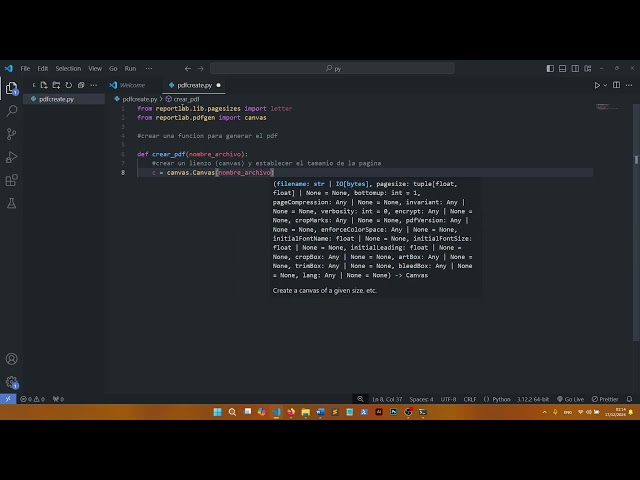Click the minimap code preview
Image resolution: width=640 pixels, height=480 pixels.
[x=607, y=107]
